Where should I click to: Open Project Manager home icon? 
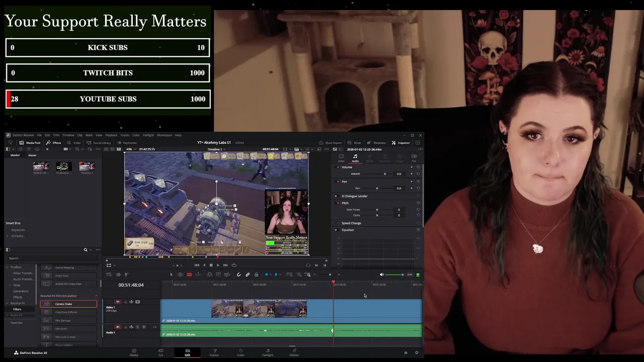[406, 353]
